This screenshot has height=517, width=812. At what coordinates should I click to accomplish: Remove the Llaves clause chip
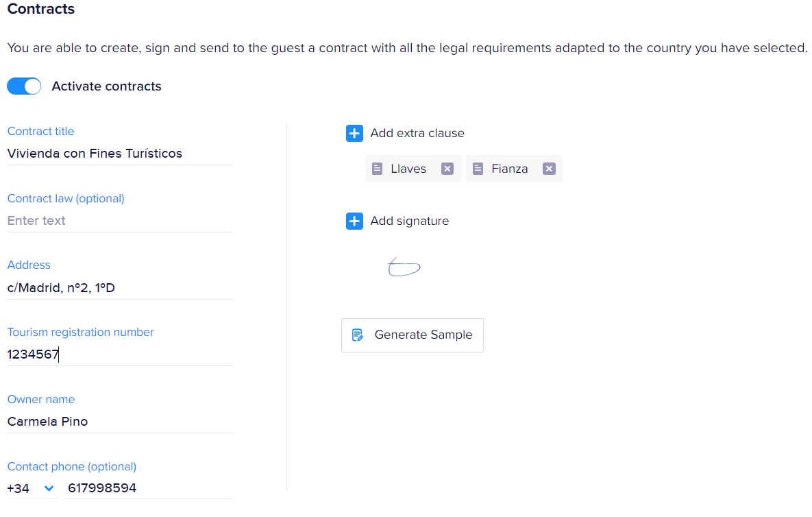(447, 169)
